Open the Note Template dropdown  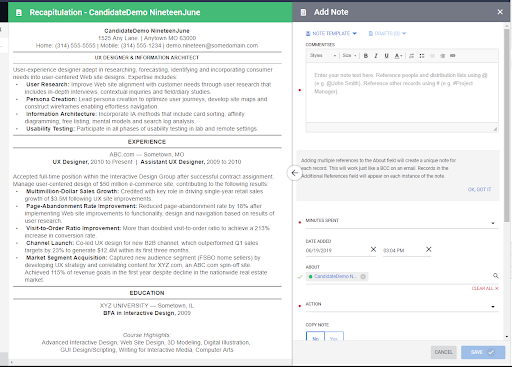[x=331, y=33]
